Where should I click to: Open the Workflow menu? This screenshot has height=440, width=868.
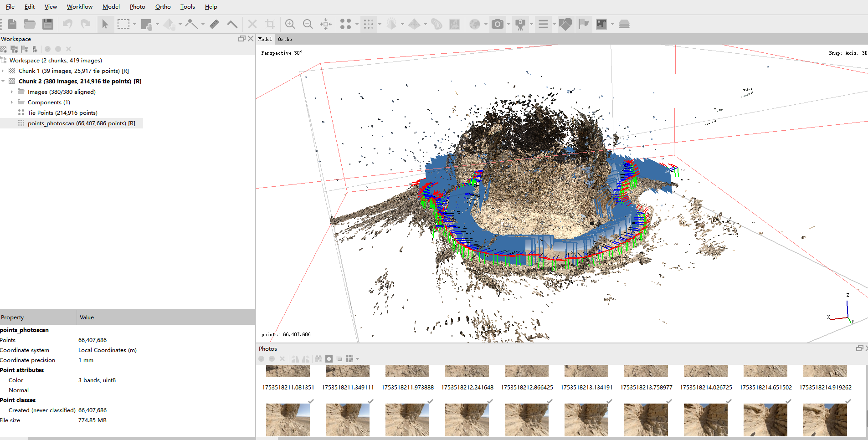(79, 7)
